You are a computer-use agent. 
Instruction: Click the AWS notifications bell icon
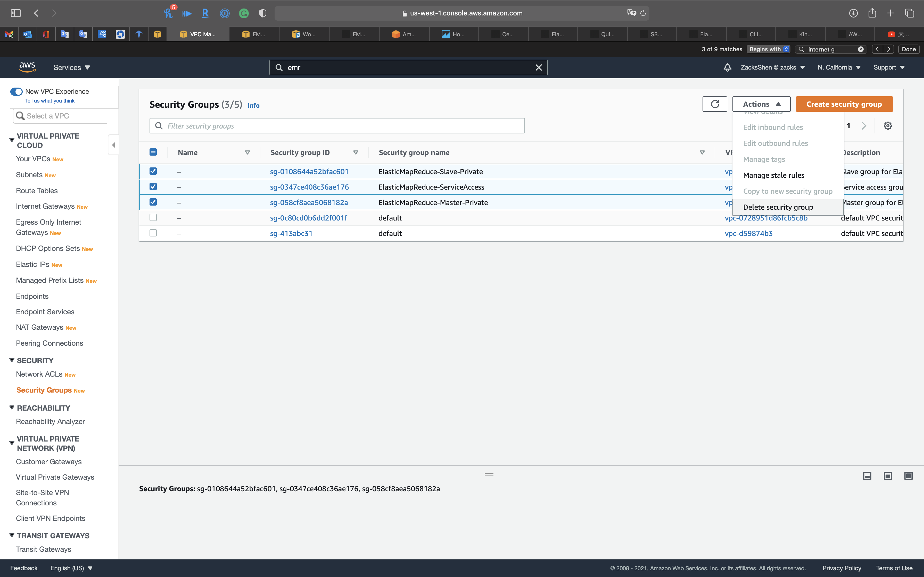[727, 67]
